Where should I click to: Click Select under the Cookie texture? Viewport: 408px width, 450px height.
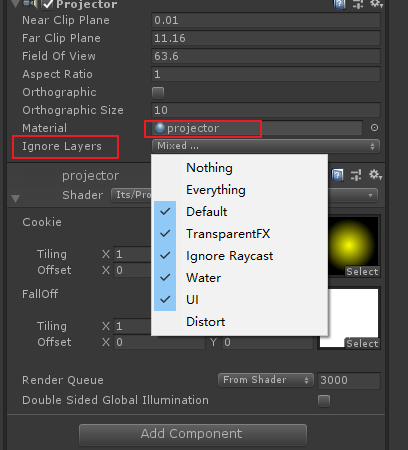pyautogui.click(x=362, y=272)
